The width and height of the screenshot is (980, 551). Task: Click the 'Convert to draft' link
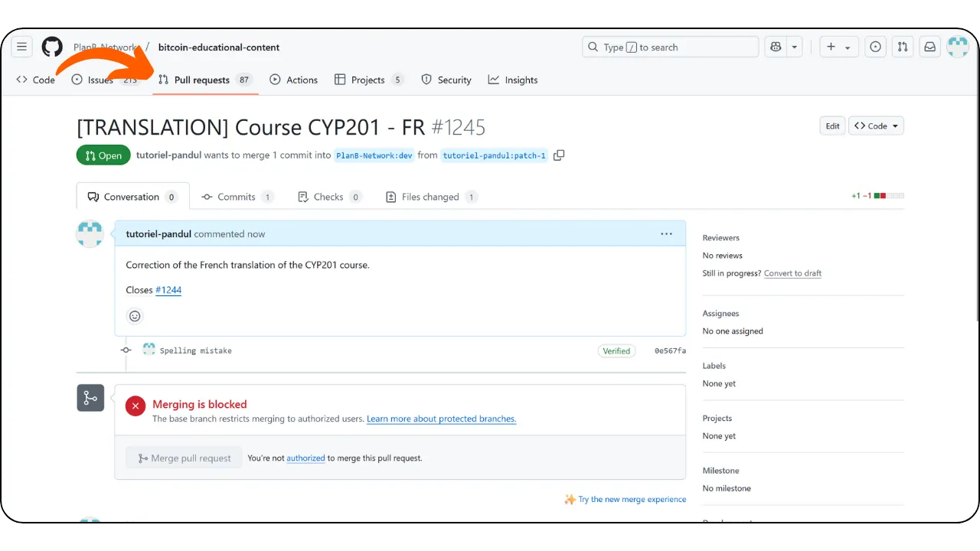pyautogui.click(x=792, y=273)
